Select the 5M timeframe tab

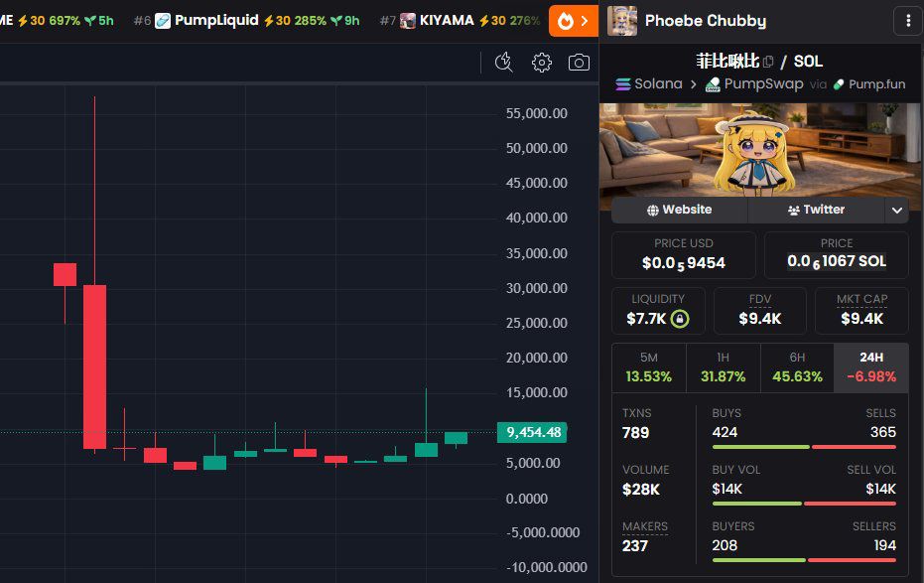point(649,367)
